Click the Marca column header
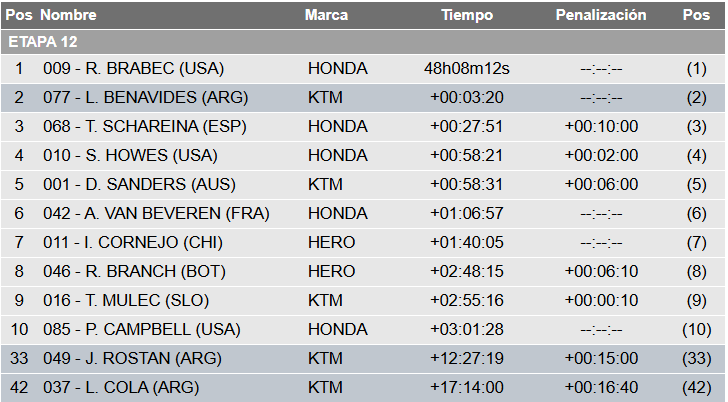The height and width of the screenshot is (402, 728). coord(326,16)
